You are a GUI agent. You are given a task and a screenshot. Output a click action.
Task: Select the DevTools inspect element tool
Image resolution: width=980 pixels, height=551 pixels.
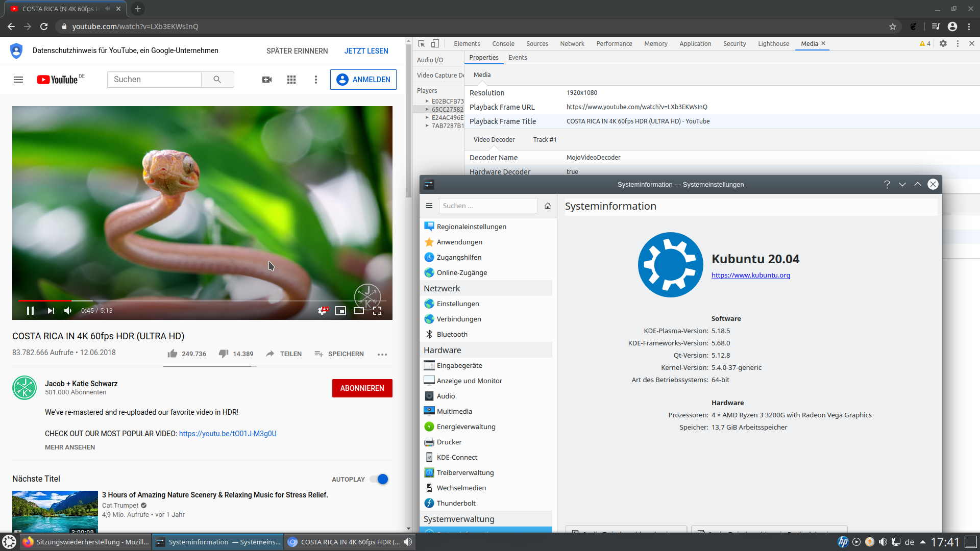(x=421, y=44)
